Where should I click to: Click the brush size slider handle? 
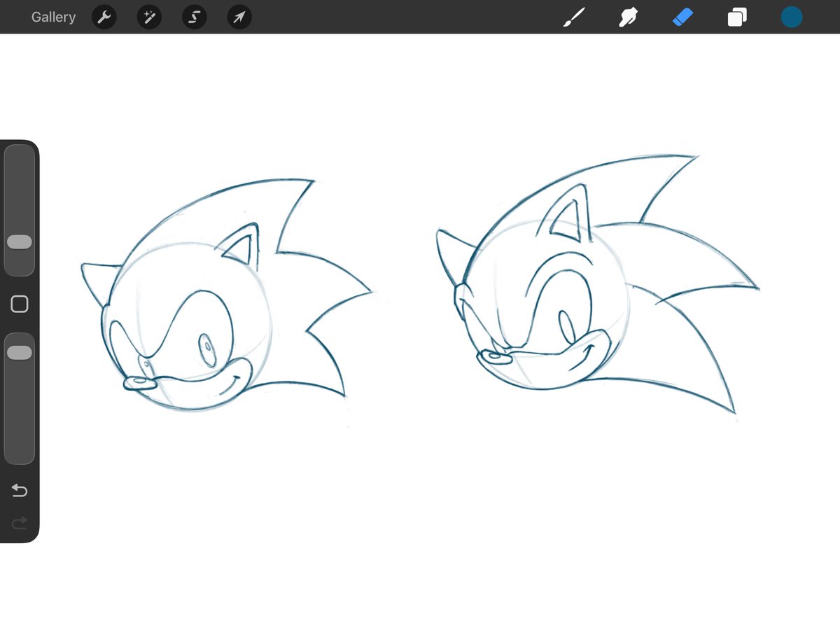[20, 242]
